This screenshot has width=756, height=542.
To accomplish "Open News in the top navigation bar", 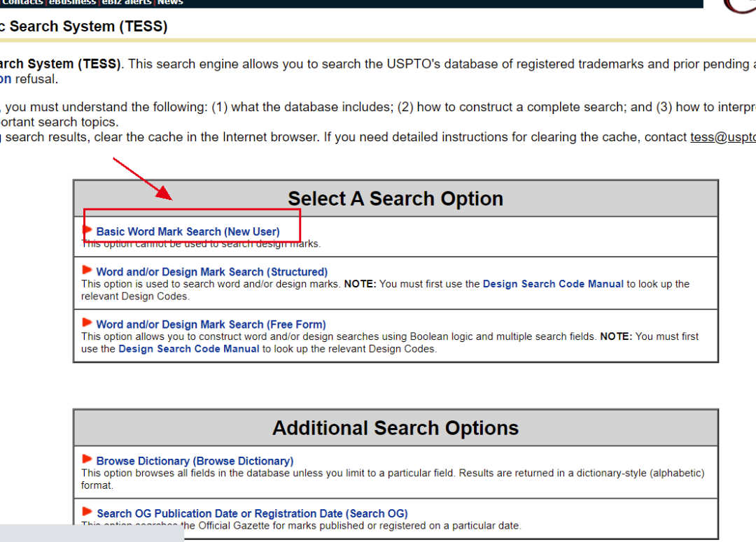I will coord(170,3).
